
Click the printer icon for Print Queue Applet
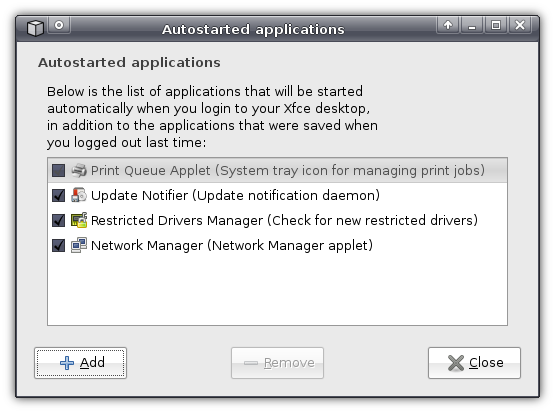point(79,171)
